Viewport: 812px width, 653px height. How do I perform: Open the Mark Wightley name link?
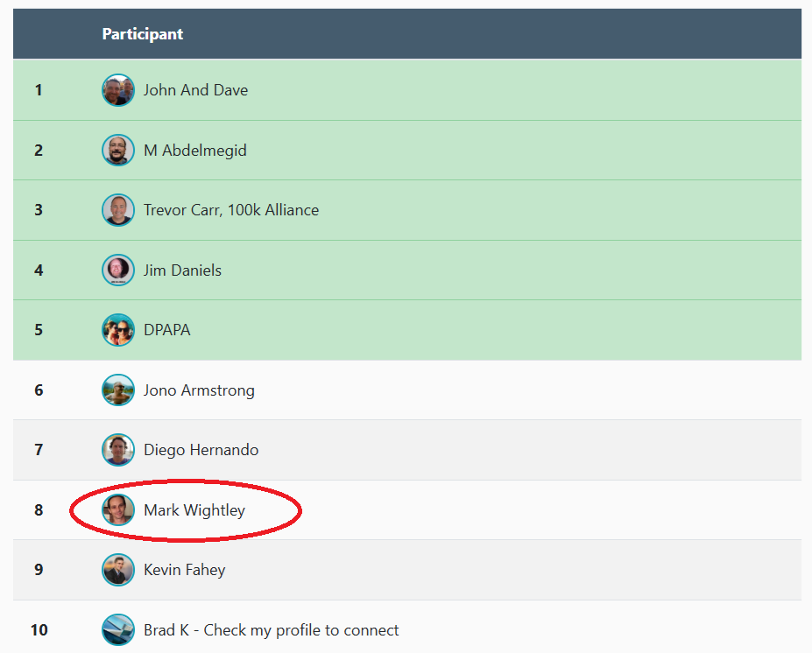(194, 510)
